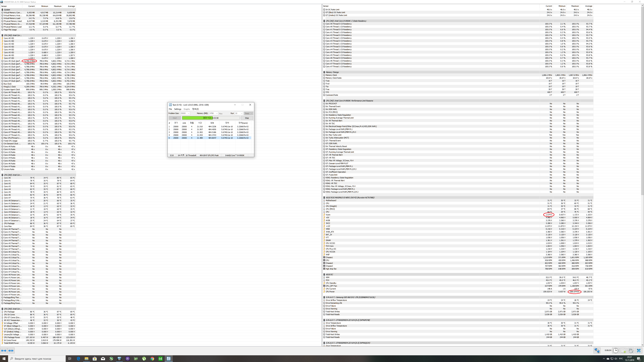Open the File menu in LinX
The width and height of the screenshot is (644, 362).
170,109
